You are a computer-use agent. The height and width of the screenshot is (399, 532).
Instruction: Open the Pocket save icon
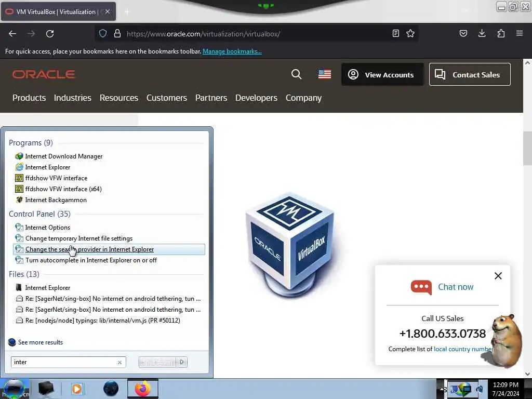point(463,33)
